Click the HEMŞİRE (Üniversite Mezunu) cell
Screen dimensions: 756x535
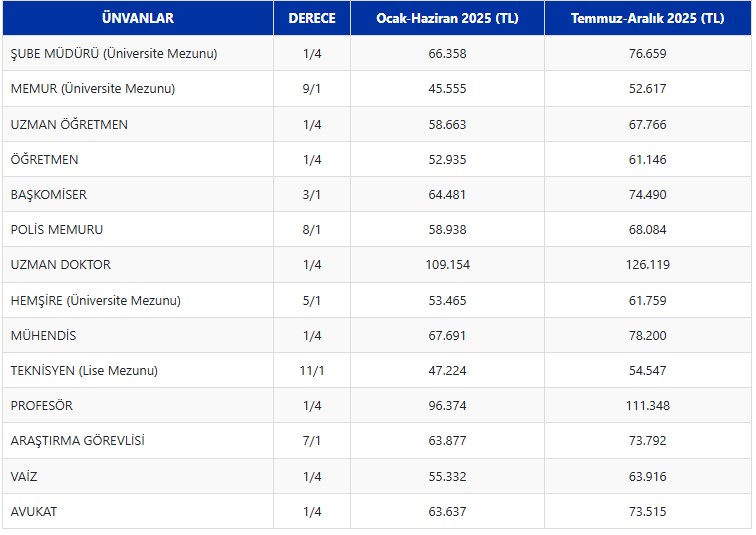tap(96, 300)
